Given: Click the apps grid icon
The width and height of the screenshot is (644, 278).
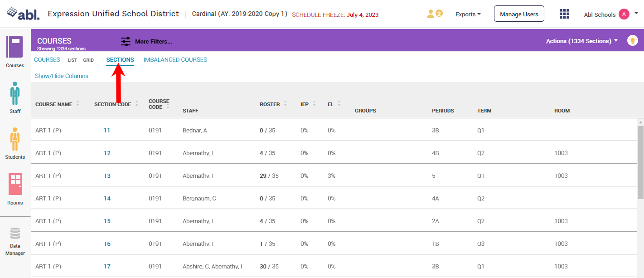Looking at the screenshot, I should pos(564,14).
